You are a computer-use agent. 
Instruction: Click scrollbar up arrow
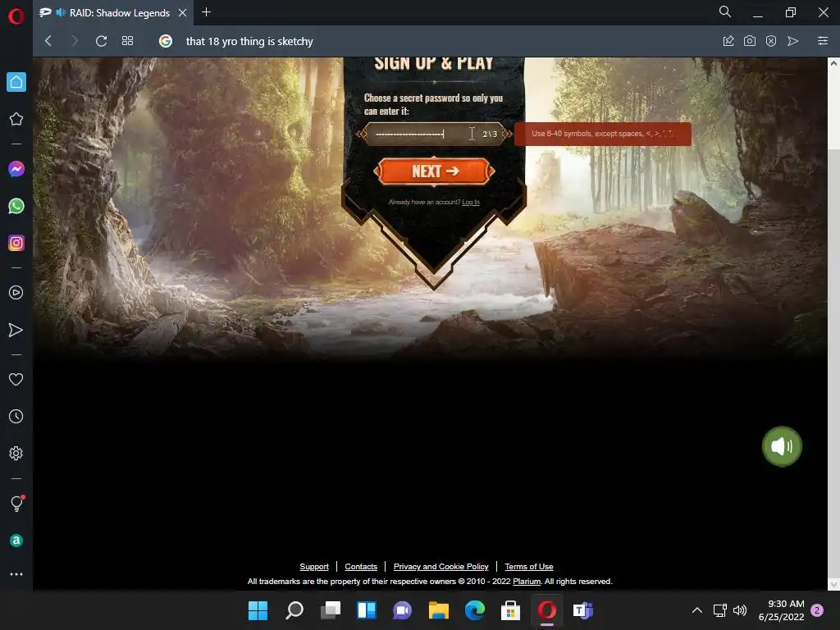coord(833,62)
